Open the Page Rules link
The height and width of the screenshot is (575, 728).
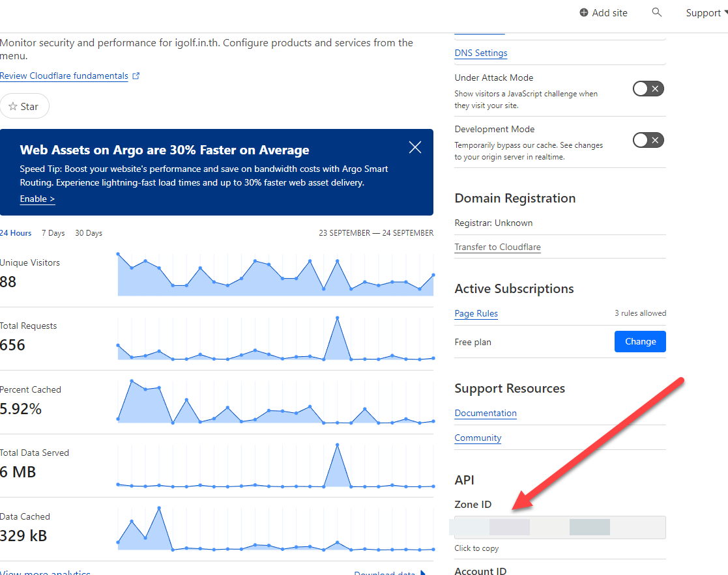point(476,313)
